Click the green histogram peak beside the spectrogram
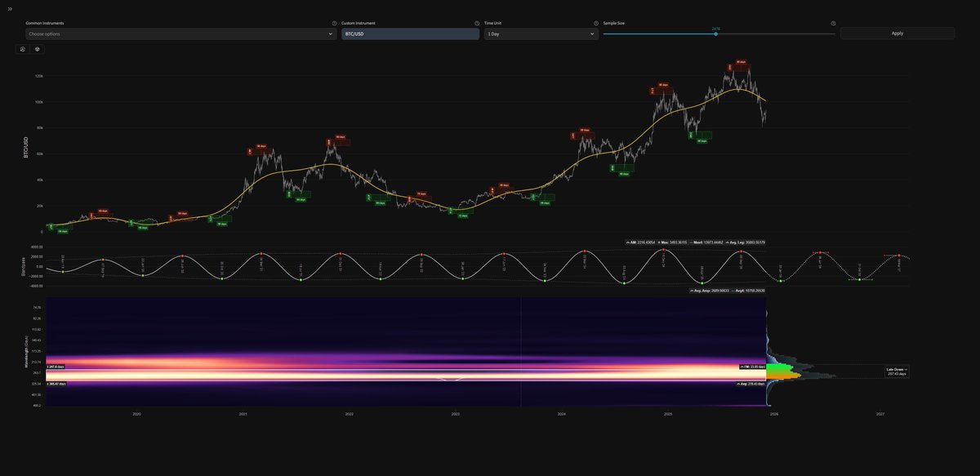The height and width of the screenshot is (476, 980). 781,369
